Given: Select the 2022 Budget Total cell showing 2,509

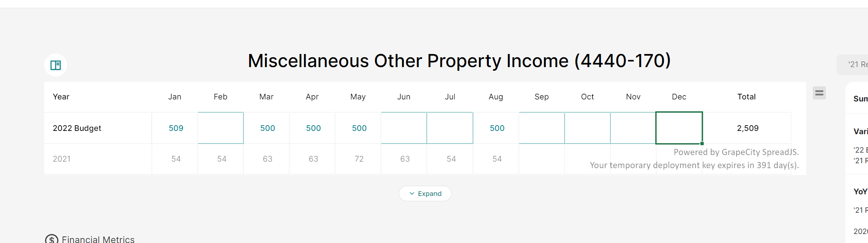Looking at the screenshot, I should click(x=747, y=128).
